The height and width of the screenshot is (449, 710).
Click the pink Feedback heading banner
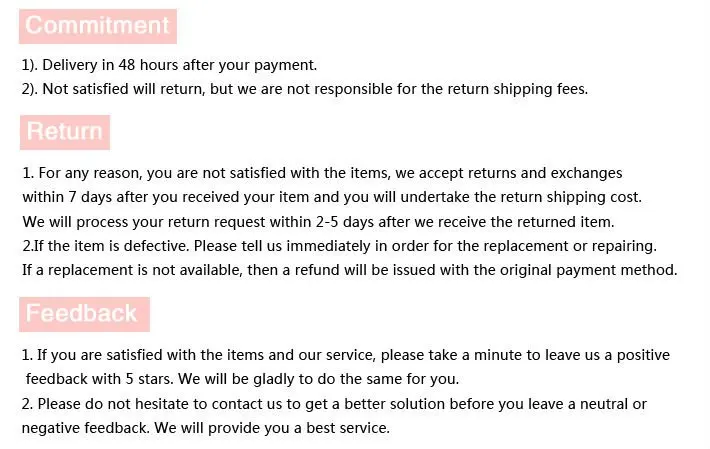84,314
